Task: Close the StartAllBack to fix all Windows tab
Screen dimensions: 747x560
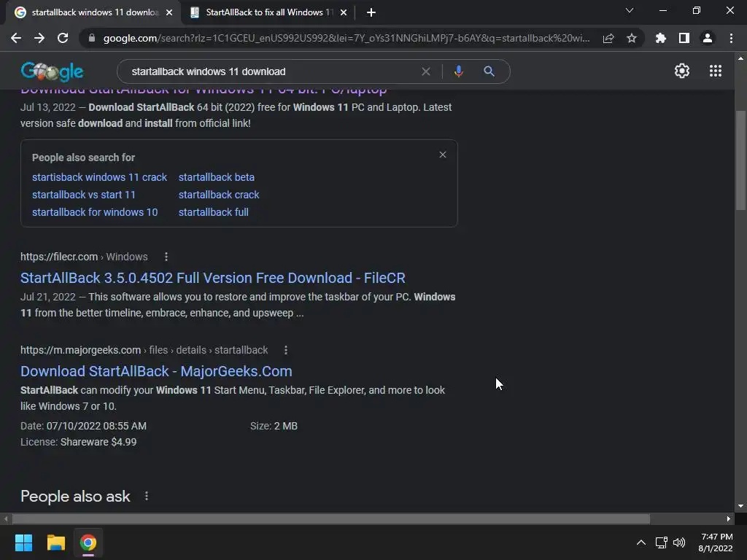Action: coord(344,13)
